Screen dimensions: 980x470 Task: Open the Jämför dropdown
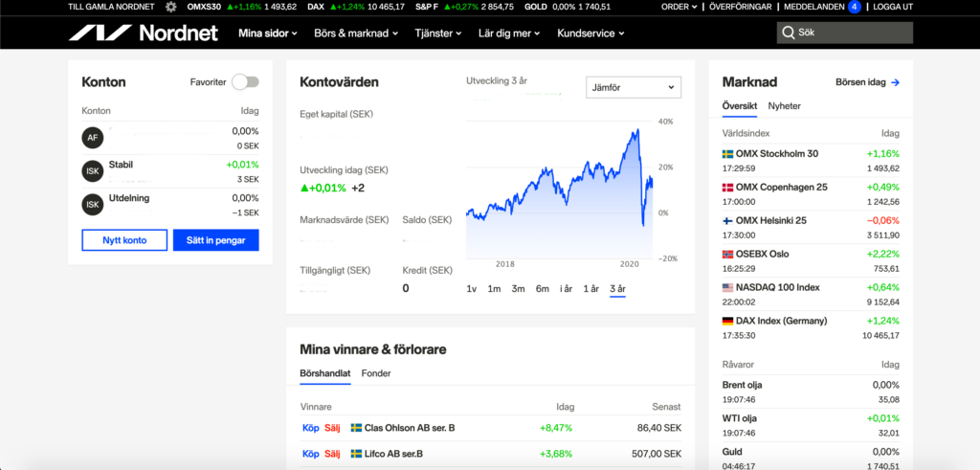click(x=634, y=87)
